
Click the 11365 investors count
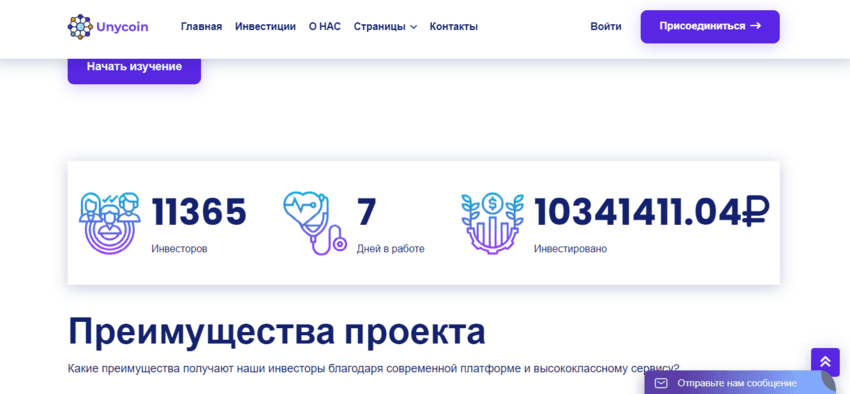[x=199, y=212]
